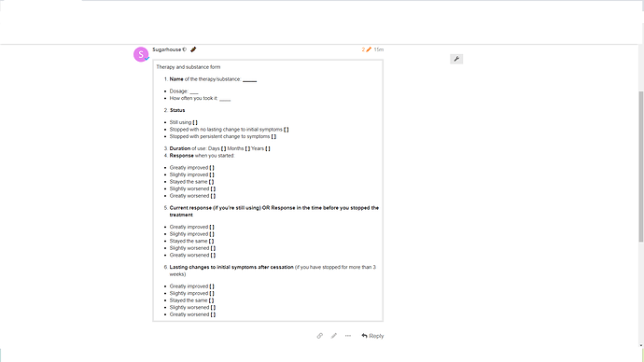Open the Sugarhouse username profile link
The width and height of the screenshot is (644, 362).
(167, 49)
